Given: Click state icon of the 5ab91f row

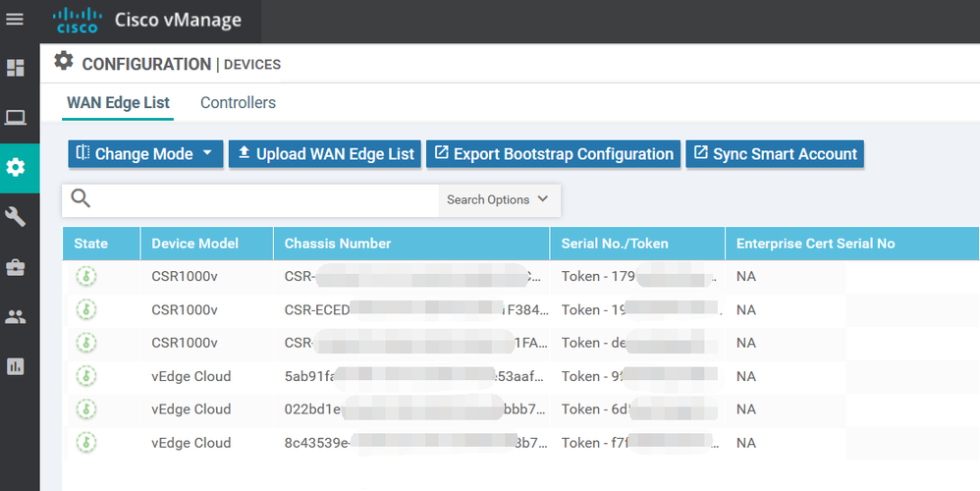Looking at the screenshot, I should 86,376.
